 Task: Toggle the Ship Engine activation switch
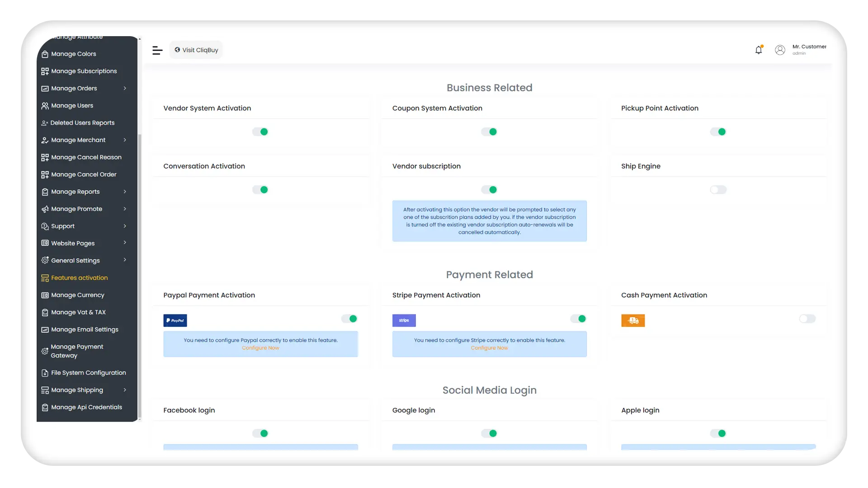(x=718, y=189)
